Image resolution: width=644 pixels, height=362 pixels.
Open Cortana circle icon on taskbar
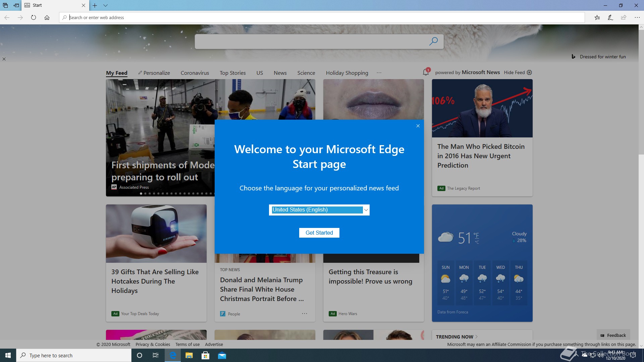(x=140, y=355)
